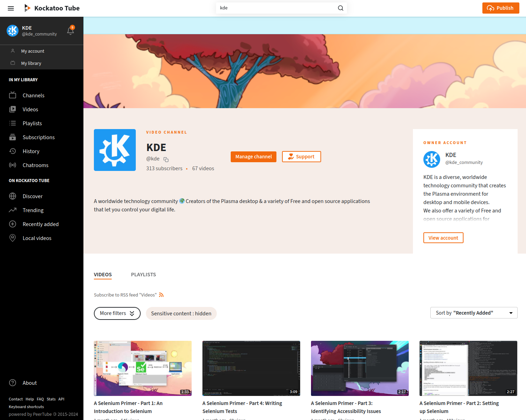Click '313 subscribers' text
This screenshot has height=420, width=526.
click(164, 168)
